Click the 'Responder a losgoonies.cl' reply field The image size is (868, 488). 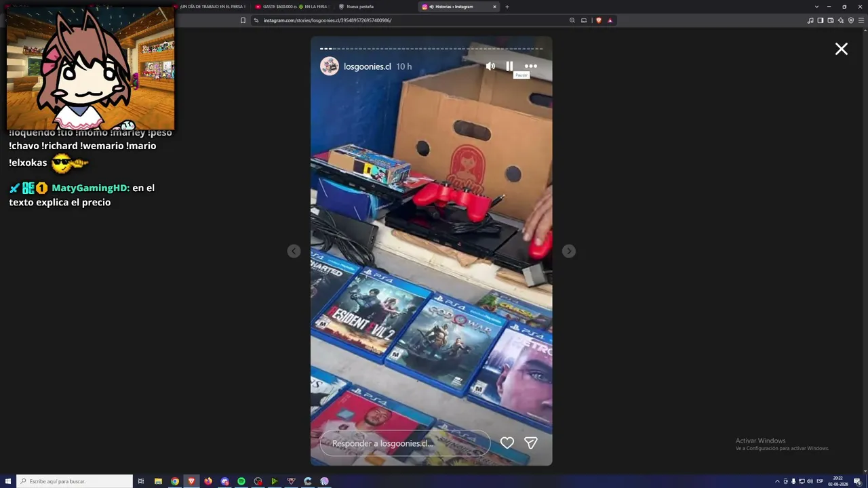tap(405, 443)
